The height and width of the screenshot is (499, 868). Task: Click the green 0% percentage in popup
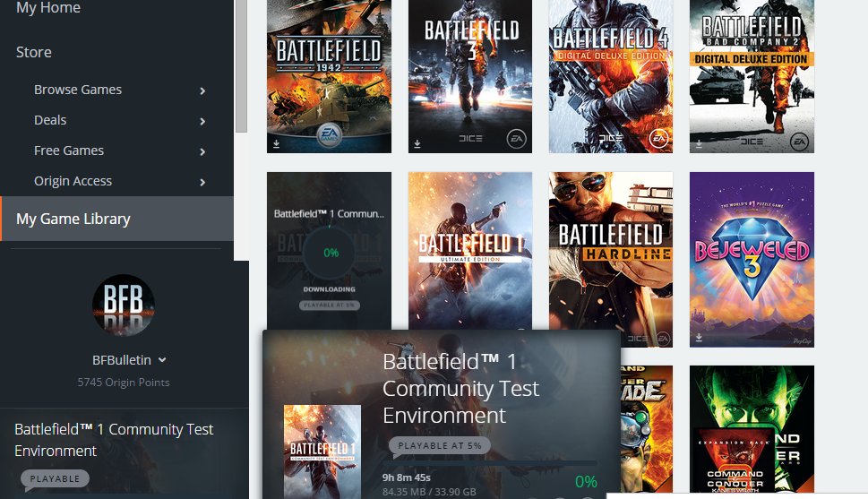(x=586, y=482)
